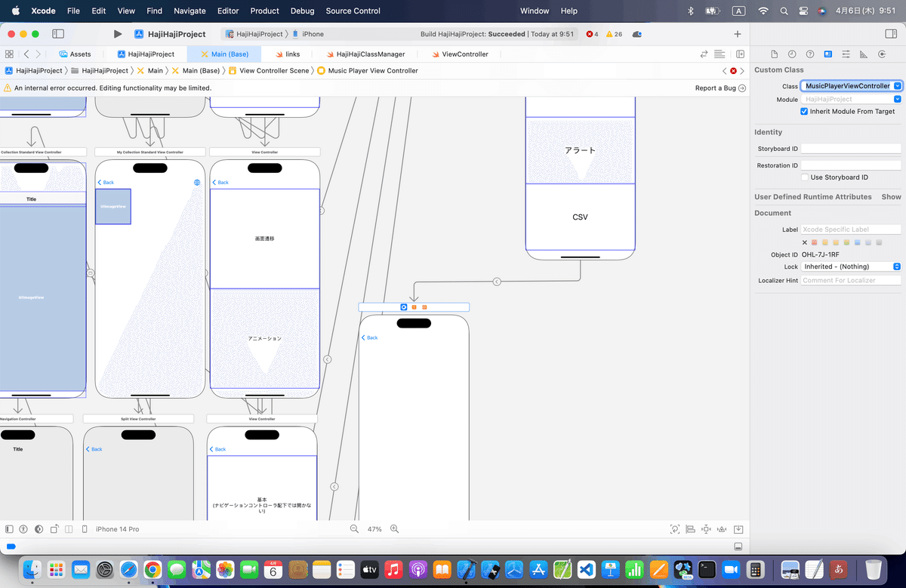Show the Identity inspector

828,54
